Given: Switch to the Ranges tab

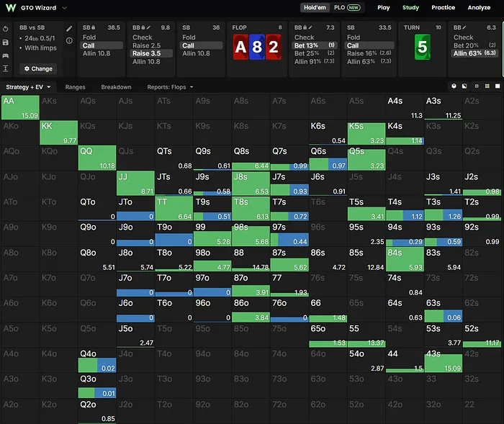Looking at the screenshot, I should tap(75, 87).
